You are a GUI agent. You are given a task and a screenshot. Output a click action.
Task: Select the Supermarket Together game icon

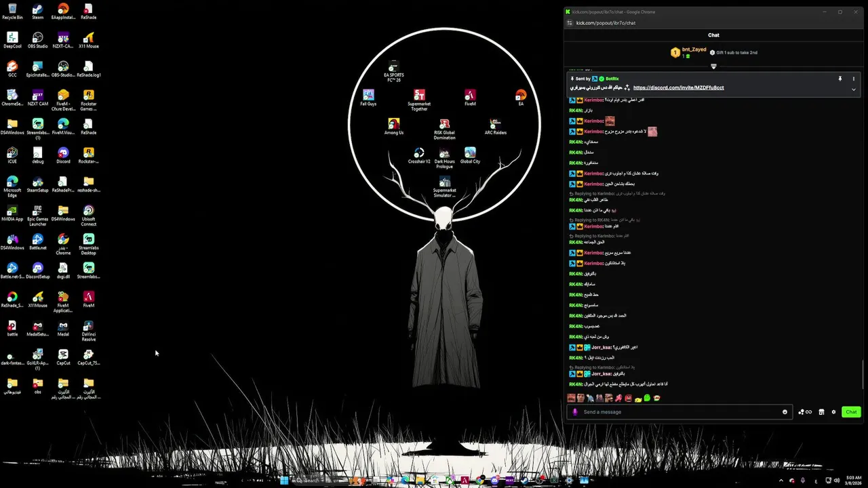point(419,100)
